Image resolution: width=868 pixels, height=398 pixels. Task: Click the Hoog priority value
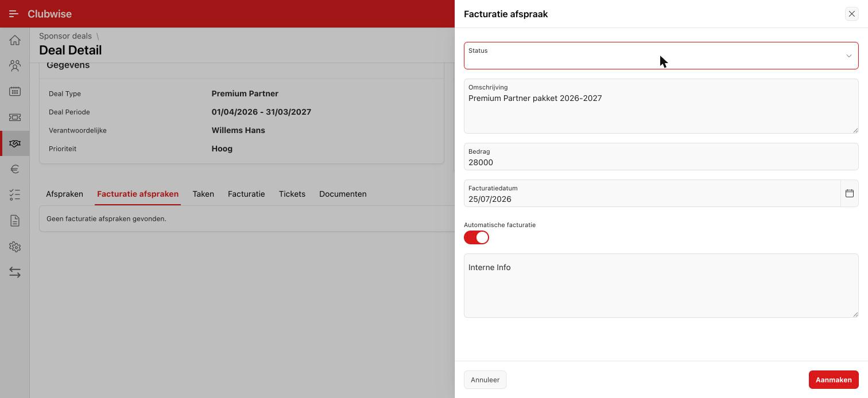(222, 149)
